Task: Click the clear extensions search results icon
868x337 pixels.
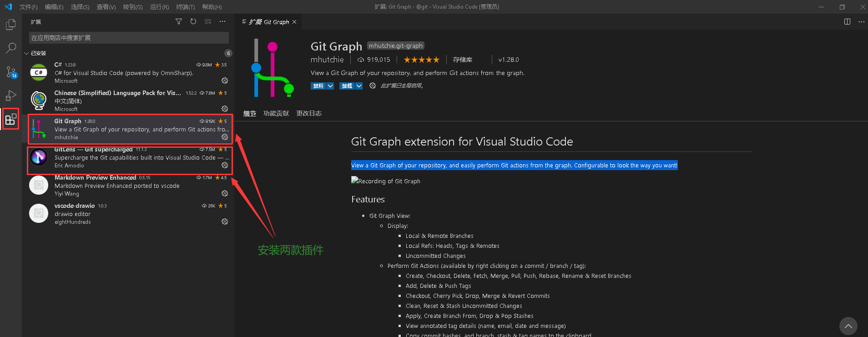Action: (208, 21)
